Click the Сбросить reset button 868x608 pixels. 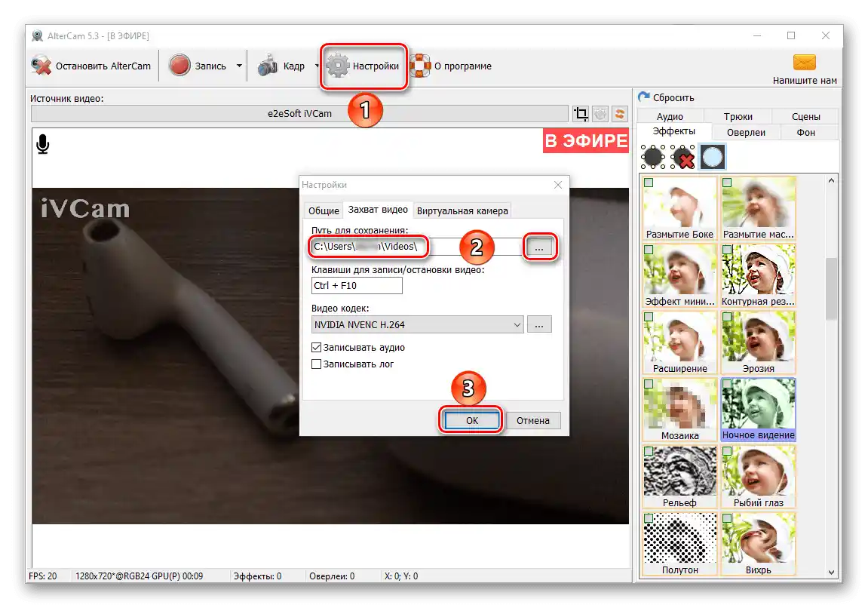point(667,97)
